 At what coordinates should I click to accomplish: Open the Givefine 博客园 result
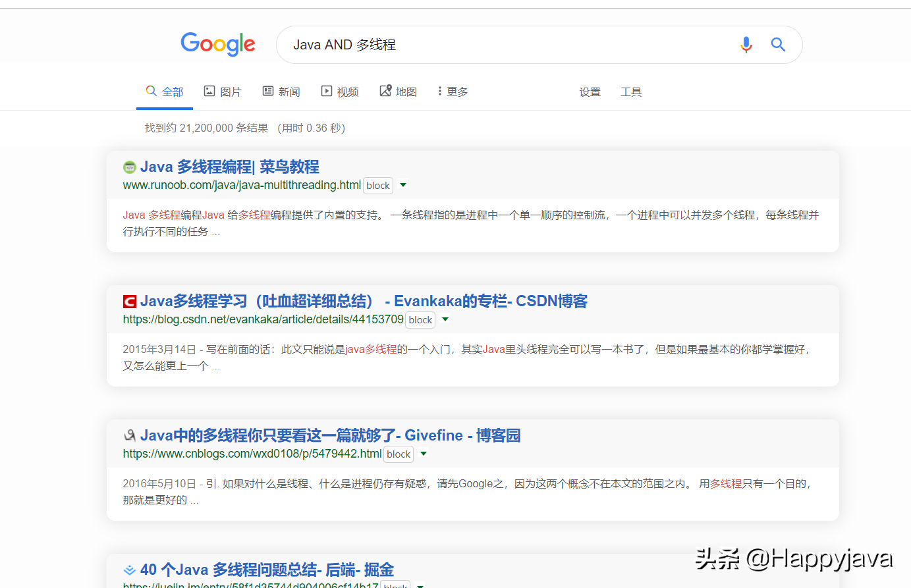click(330, 435)
